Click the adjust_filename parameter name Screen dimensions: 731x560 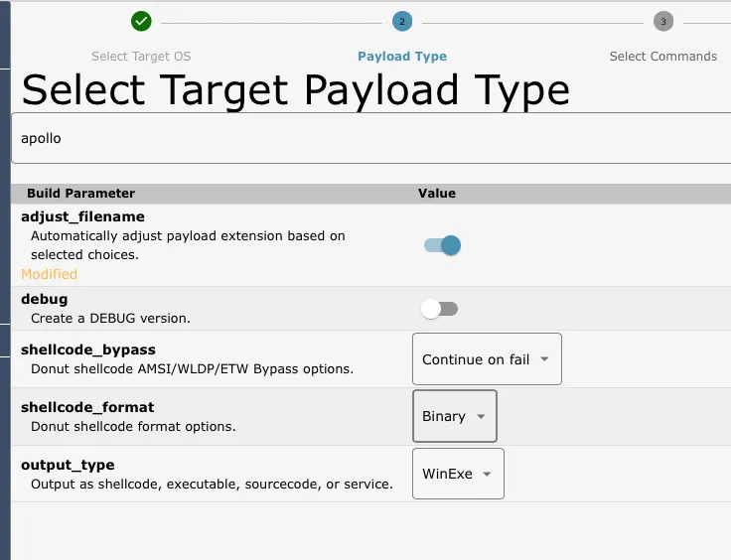82,216
